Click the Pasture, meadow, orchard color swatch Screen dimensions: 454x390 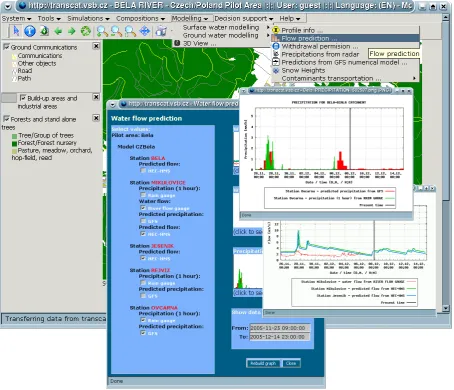[x=14, y=151]
